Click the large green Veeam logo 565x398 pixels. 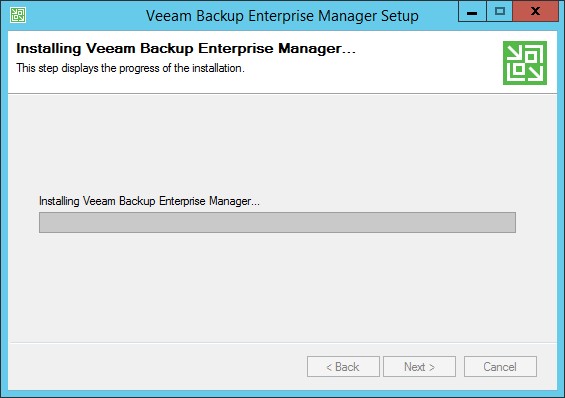point(525,63)
